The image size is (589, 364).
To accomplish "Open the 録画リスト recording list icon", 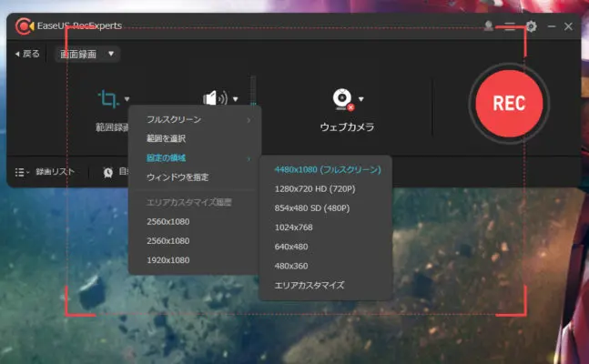I will pyautogui.click(x=22, y=171).
